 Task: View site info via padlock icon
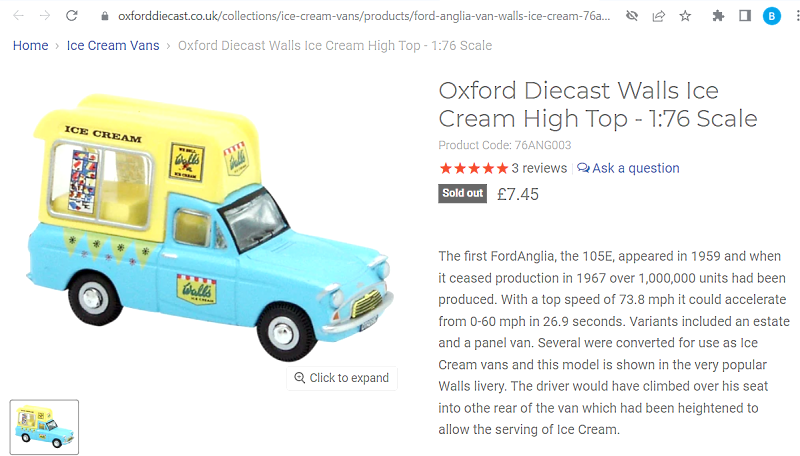point(105,16)
